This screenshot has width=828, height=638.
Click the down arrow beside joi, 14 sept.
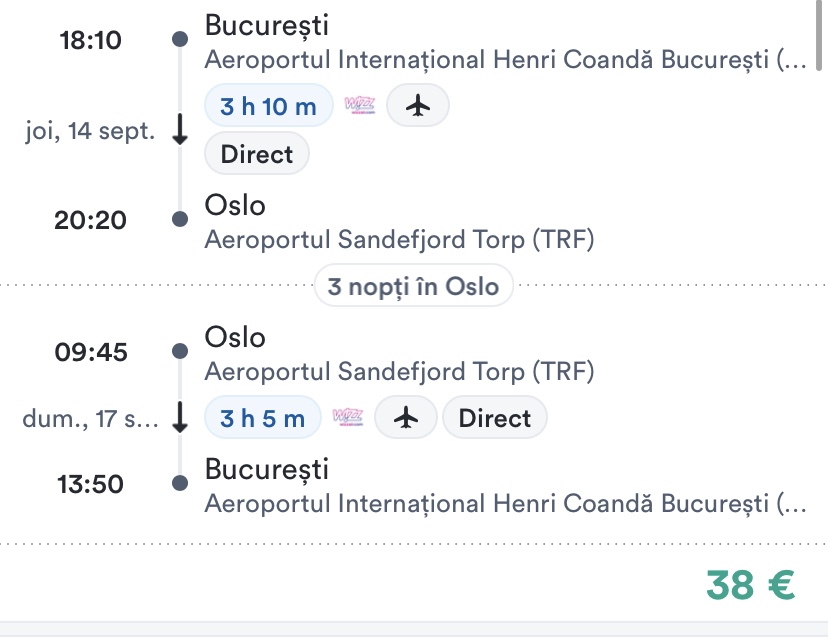[x=180, y=131]
